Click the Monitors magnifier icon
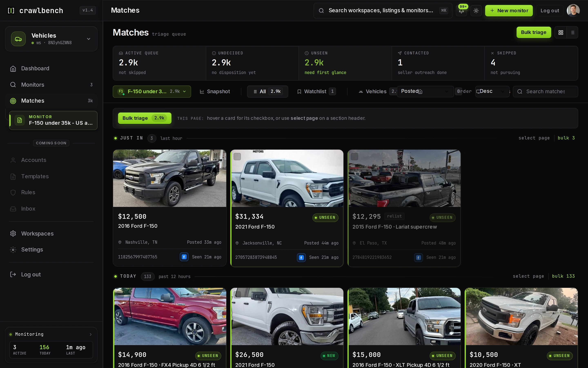Viewport: 588px width, 368px height. 13,85
